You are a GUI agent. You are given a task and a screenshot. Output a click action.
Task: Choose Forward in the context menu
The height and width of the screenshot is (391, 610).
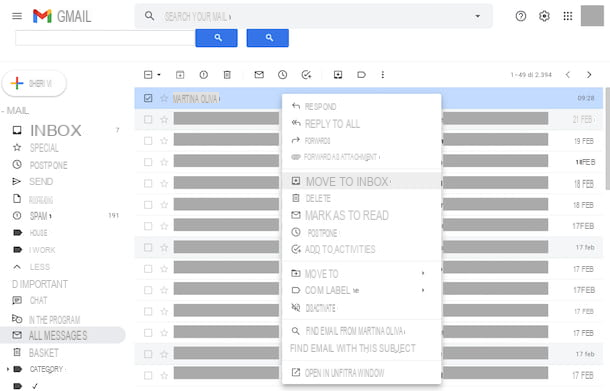[x=362, y=140]
